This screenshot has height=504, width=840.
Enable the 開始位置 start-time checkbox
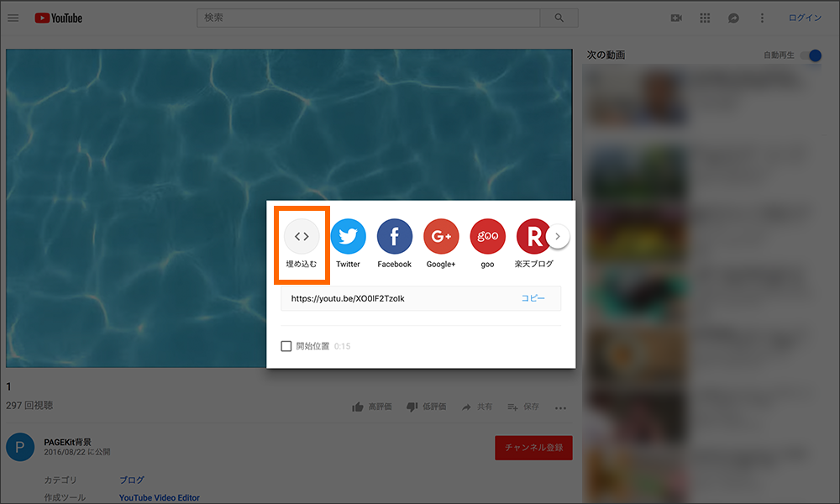(286, 346)
